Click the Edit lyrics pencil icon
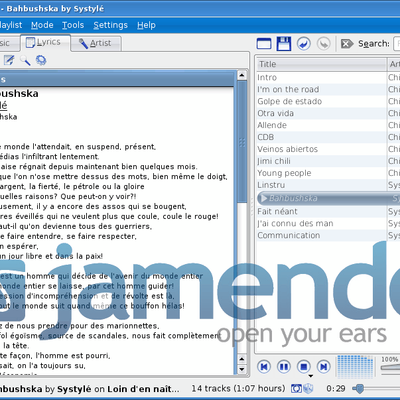Screen dimensions: 400x400 pos(9,60)
